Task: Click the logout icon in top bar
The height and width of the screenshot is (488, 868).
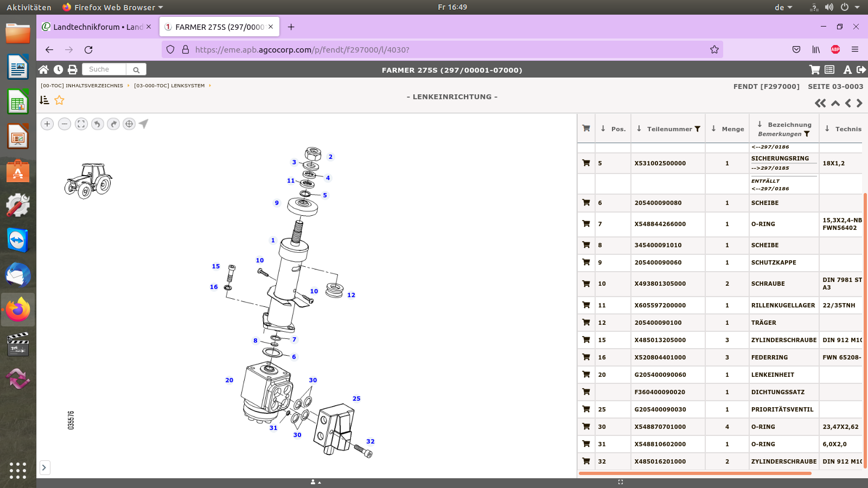Action: pyautogui.click(x=861, y=69)
